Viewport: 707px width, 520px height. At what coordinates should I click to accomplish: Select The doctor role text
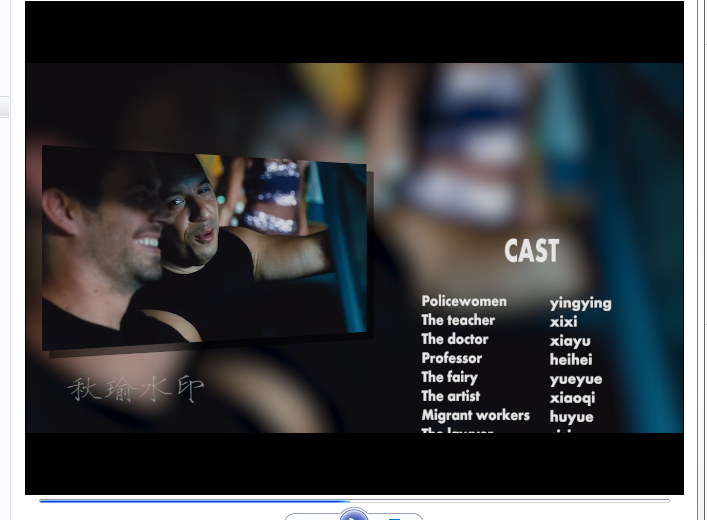pos(455,339)
